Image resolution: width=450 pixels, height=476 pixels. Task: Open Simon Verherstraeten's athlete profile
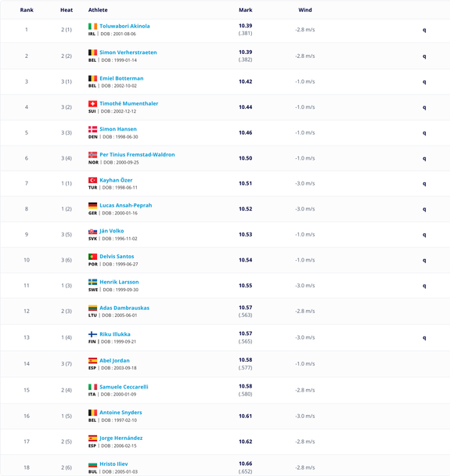click(128, 52)
